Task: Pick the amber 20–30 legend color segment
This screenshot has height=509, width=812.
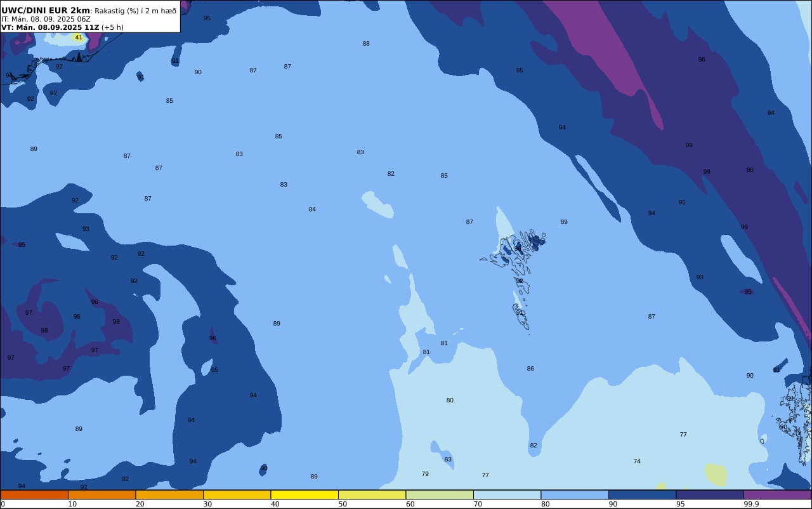Action: (x=169, y=494)
